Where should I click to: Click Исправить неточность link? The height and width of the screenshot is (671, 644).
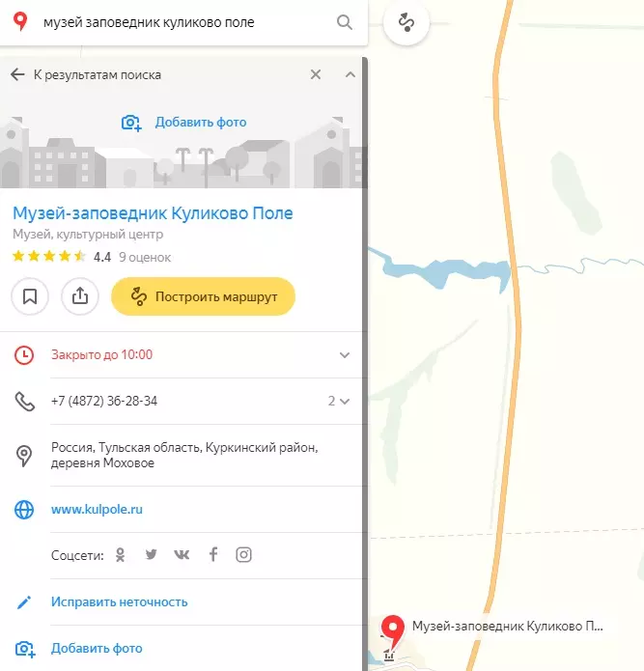pos(120,601)
